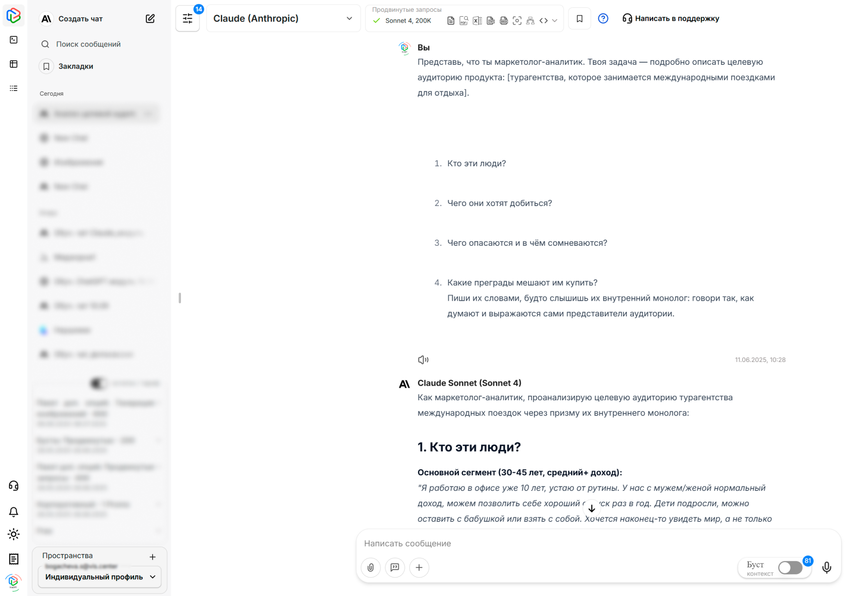
Task: Click the screenshot capture icon in advanced requests
Action: [517, 21]
